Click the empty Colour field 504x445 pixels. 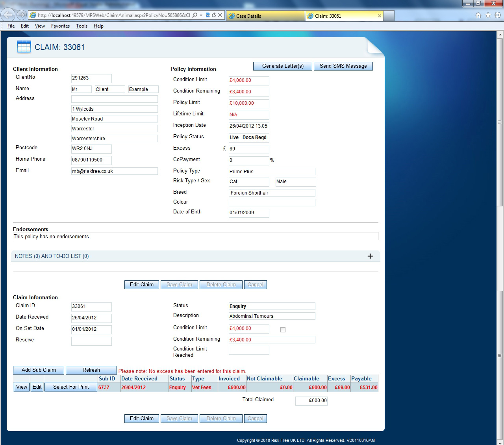point(272,203)
